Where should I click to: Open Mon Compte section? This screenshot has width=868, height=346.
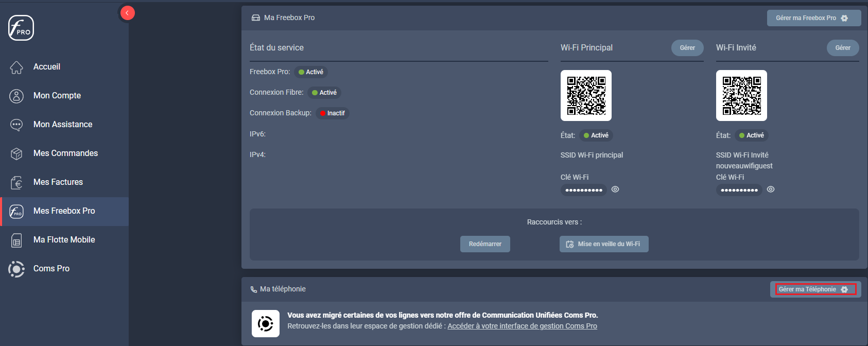57,96
